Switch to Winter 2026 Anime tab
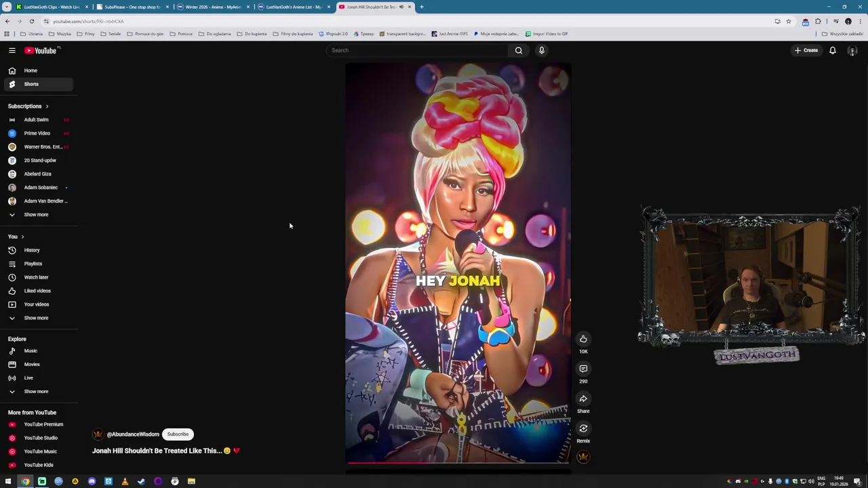 [x=213, y=7]
